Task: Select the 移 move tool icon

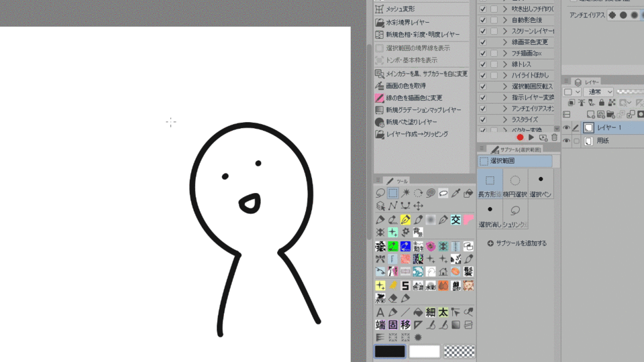Action: [405, 324]
